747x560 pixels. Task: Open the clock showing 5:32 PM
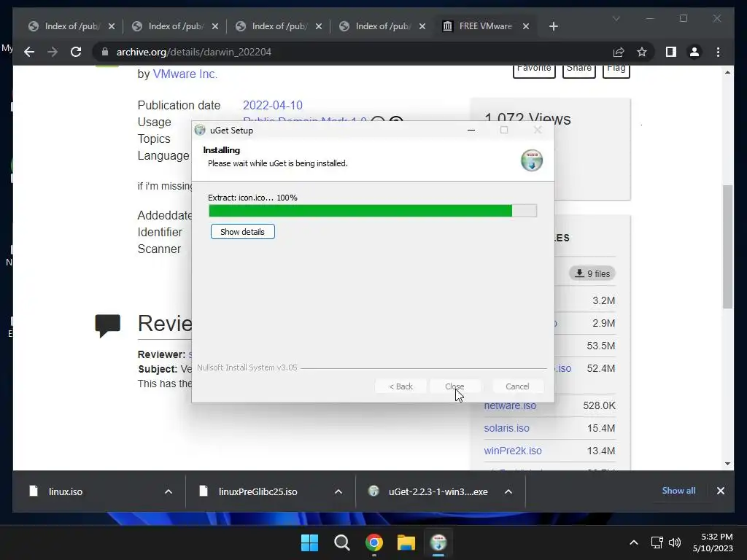(x=713, y=542)
